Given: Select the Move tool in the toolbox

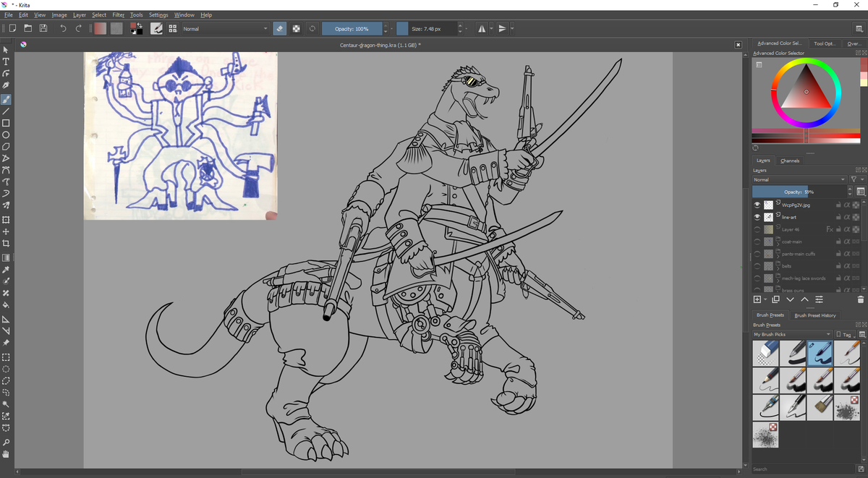Looking at the screenshot, I should click(6, 232).
